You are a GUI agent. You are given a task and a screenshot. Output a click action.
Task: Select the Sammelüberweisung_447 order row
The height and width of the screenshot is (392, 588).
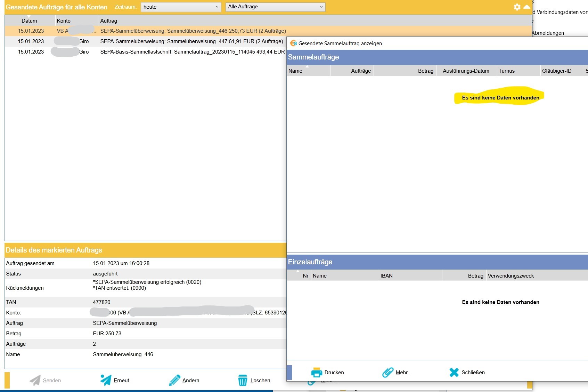[x=146, y=41]
